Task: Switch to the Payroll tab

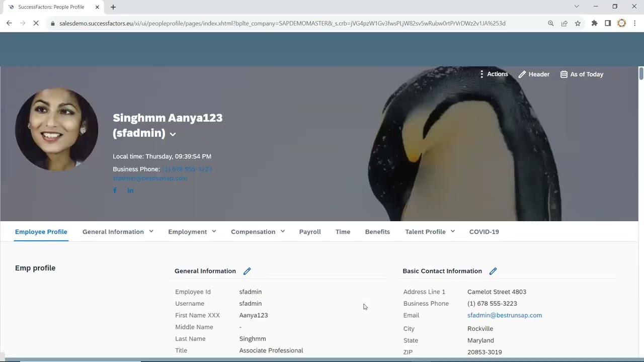Action: (x=310, y=232)
